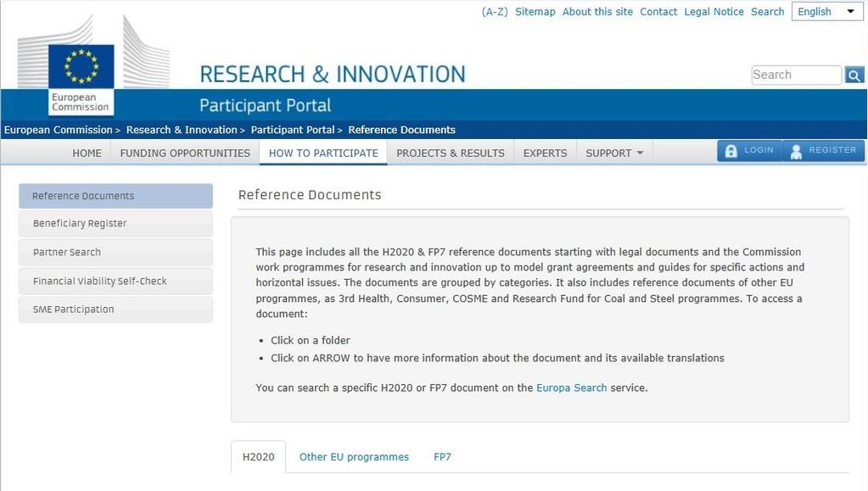Open Financial Viability Self-Check sidebar item
Viewport: 868px width, 491px height.
115,282
